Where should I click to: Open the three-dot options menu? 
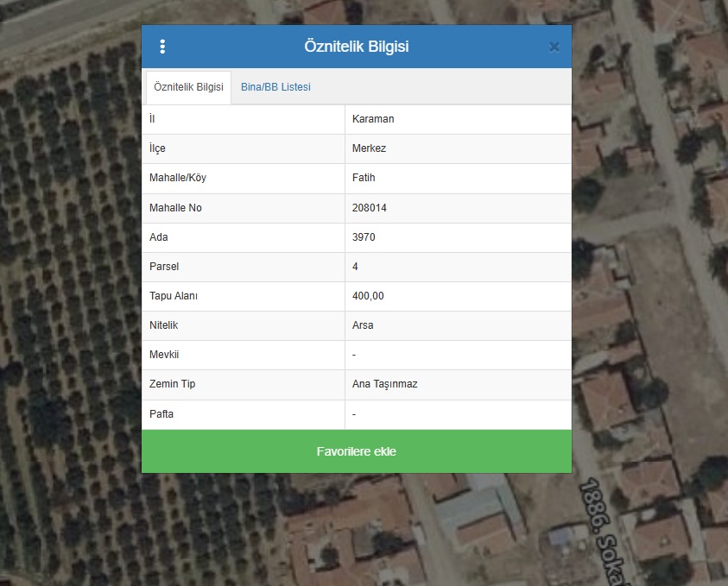click(x=162, y=47)
